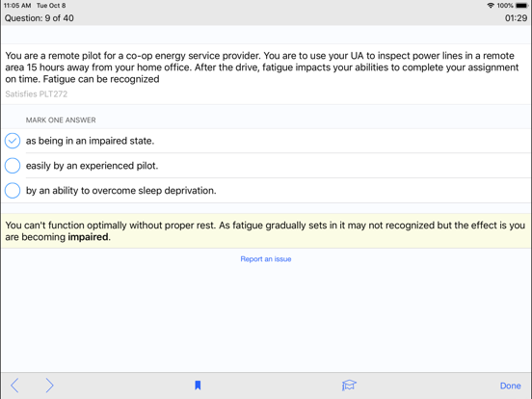Screen dimensions: 532x399
Task: Click the battery indicator icon
Action: [x=521, y=6]
